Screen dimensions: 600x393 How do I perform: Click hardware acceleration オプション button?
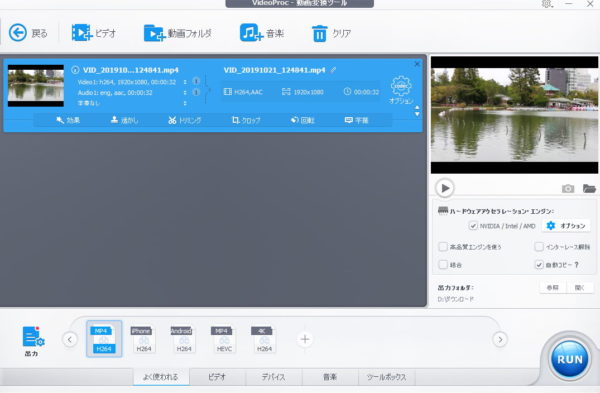566,226
